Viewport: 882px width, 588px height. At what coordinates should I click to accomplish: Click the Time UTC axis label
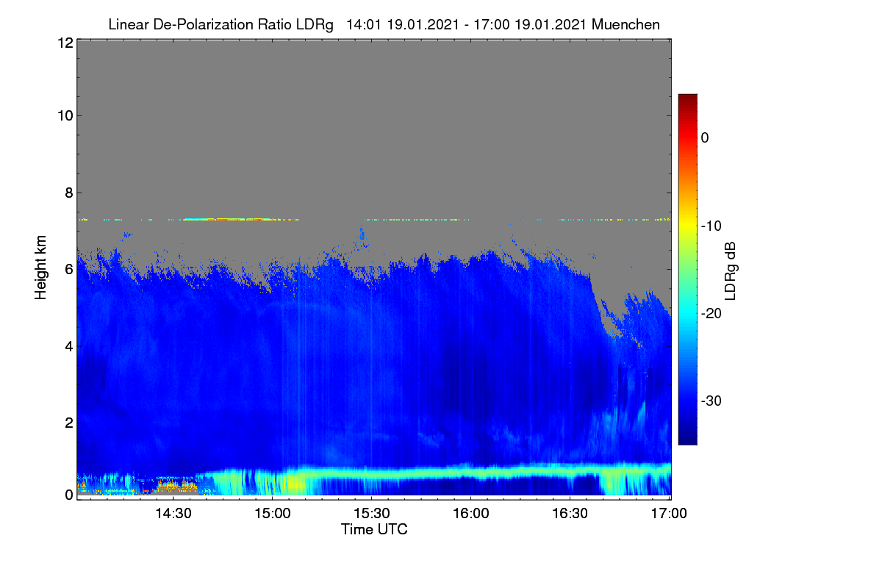point(374,529)
